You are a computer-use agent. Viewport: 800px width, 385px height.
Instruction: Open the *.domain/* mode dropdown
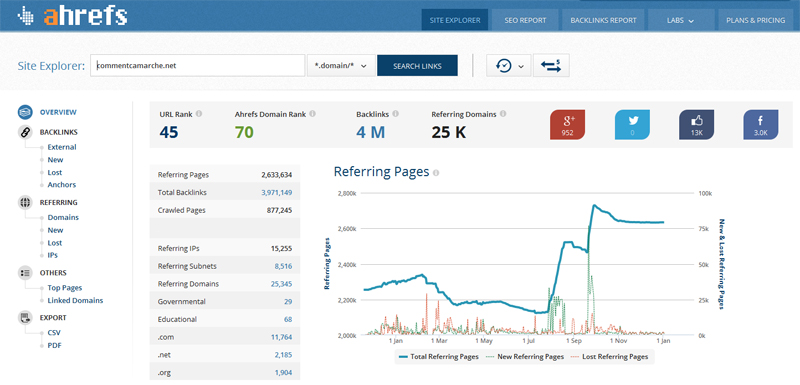click(x=341, y=66)
